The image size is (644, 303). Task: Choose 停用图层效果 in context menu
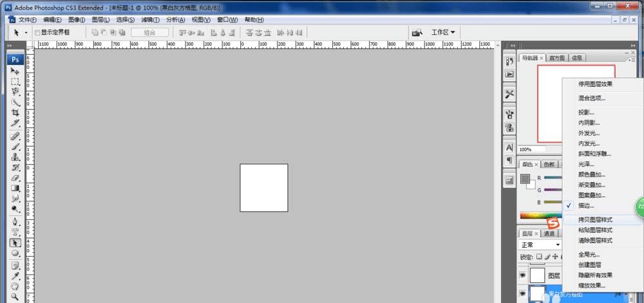[602, 84]
